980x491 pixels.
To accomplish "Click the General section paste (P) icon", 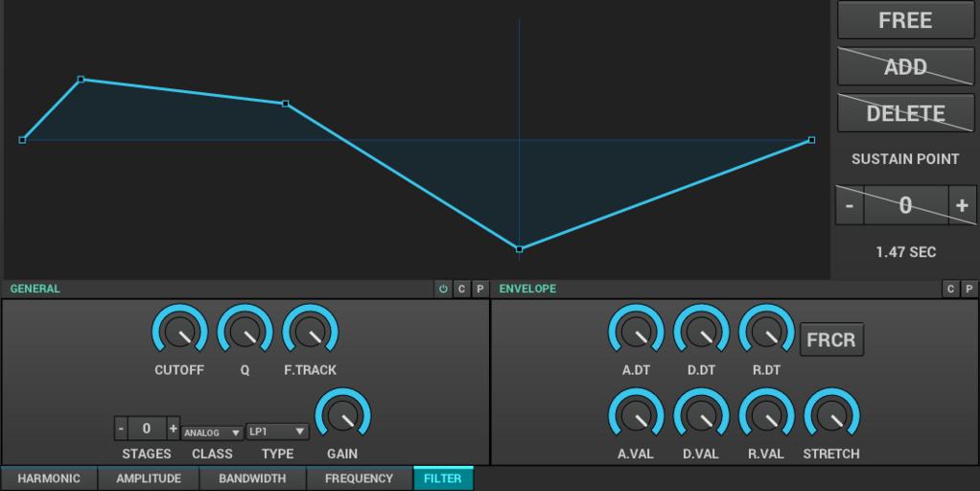I will (x=479, y=289).
